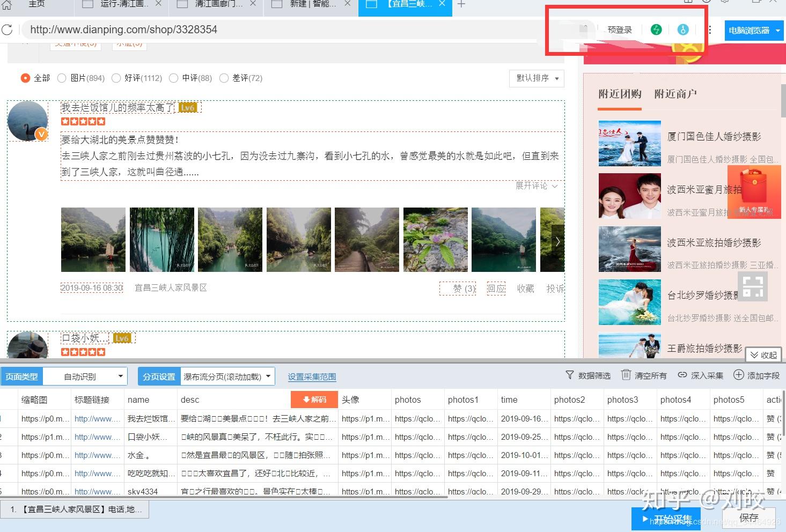Click the avatar of reviewer 口袋小妖
The height and width of the screenshot is (532, 786).
[x=28, y=345]
